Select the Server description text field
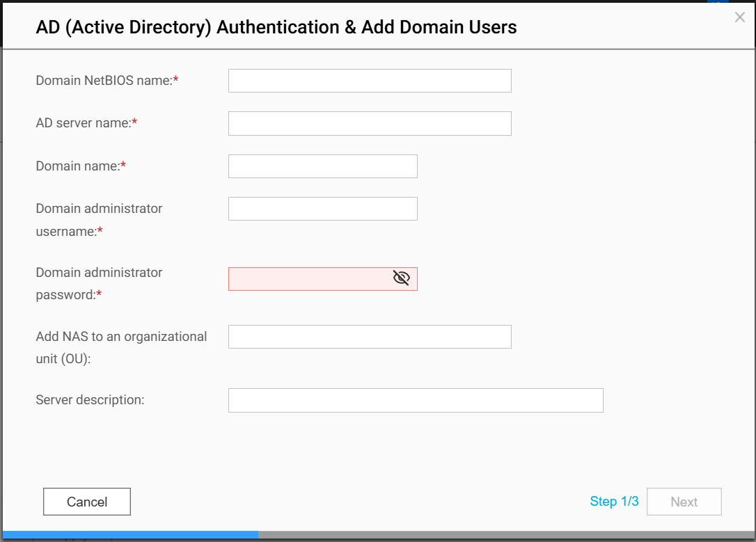The height and width of the screenshot is (542, 756). (416, 400)
